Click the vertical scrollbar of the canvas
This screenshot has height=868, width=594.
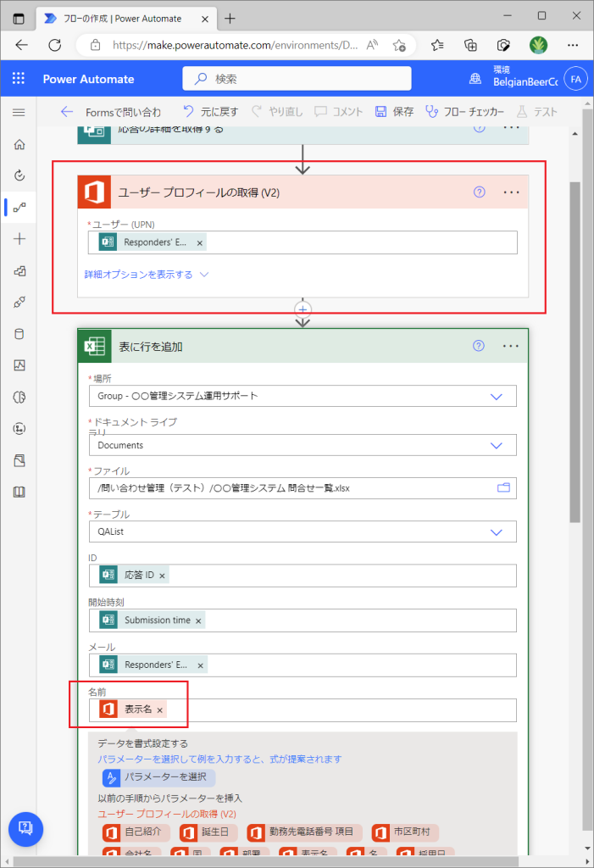pyautogui.click(x=575, y=352)
